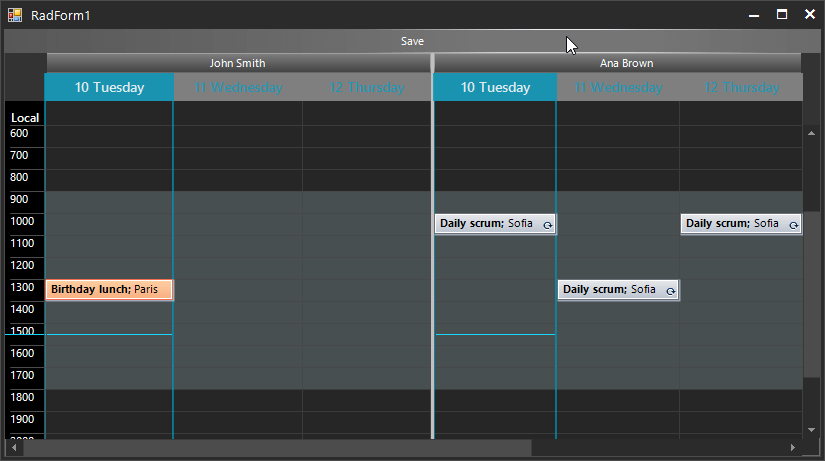Click recurrence icon on Wednesday Daily scrum
The height and width of the screenshot is (461, 825).
[x=670, y=292]
